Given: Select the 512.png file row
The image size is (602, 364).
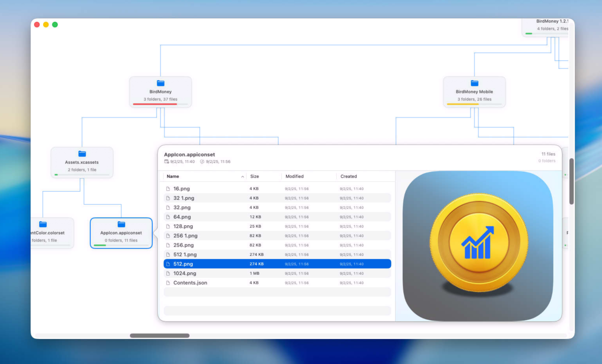Looking at the screenshot, I should click(277, 264).
